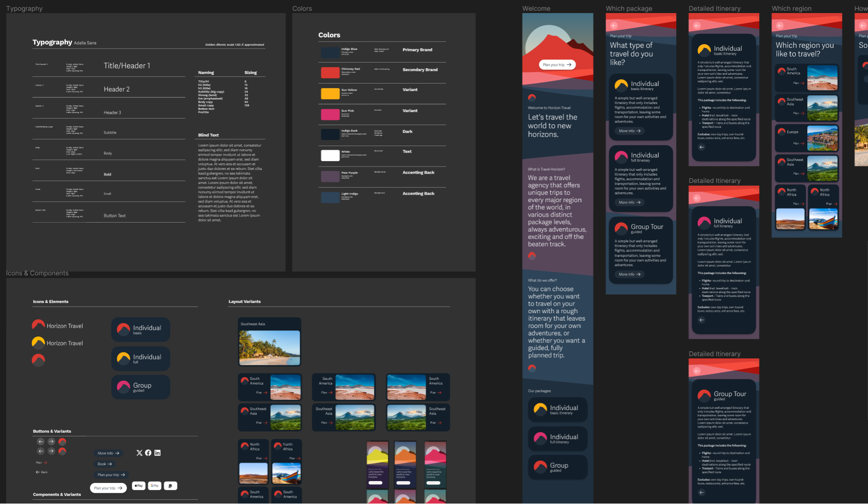Screen dimensions: 868x504
Task: Select the Indigo Dark color swatch
Action: (x=330, y=134)
